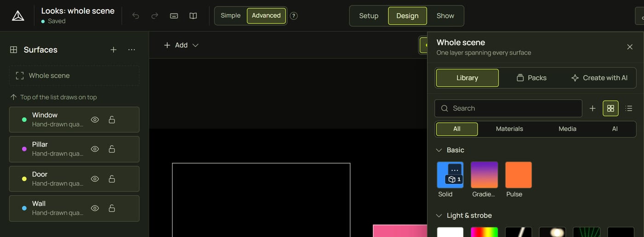Hide the Door surface
Screen dimensions: 644x237
point(95,179)
